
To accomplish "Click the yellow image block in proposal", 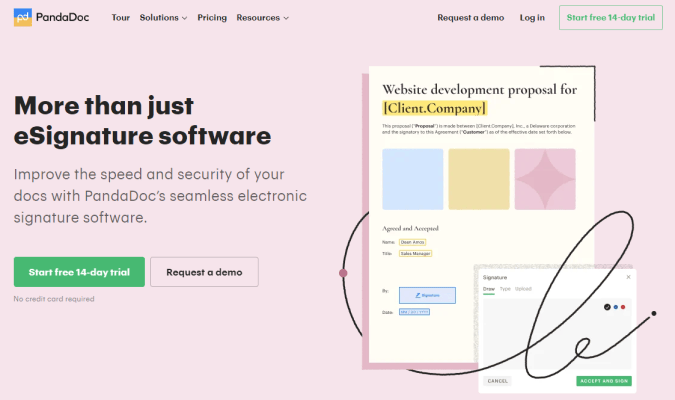I will (479, 179).
